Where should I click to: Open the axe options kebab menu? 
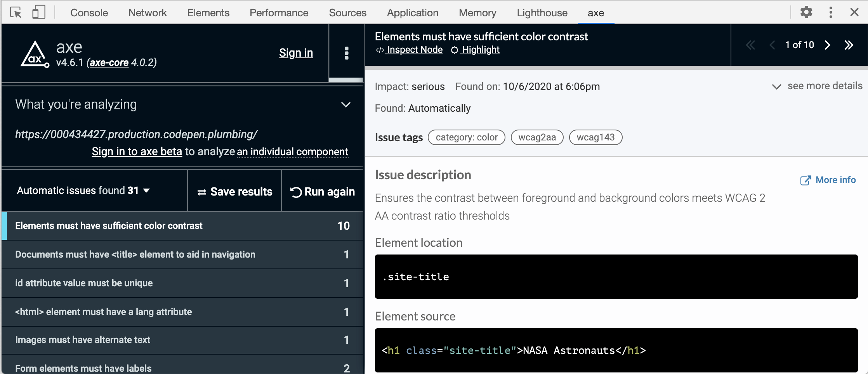[x=346, y=53]
